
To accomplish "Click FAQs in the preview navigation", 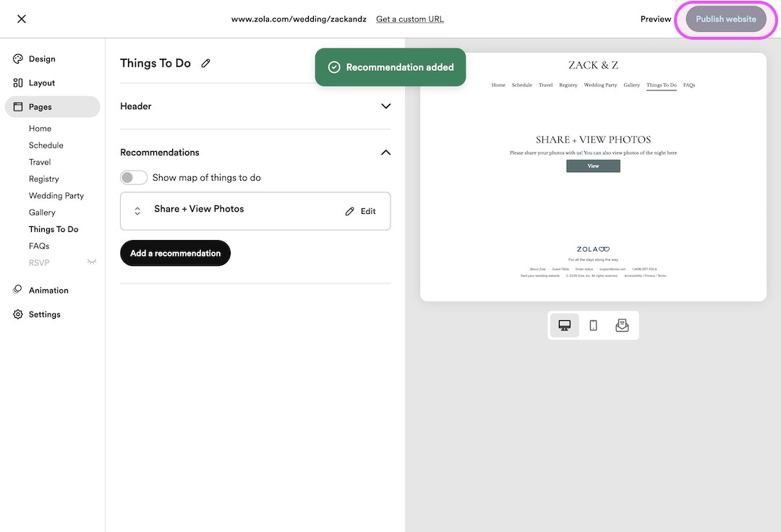I will (x=689, y=85).
